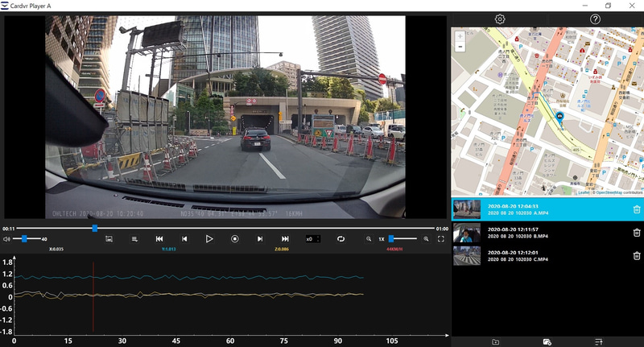Restore down the Cardvr Player window
This screenshot has width=644, height=347.
point(608,6)
